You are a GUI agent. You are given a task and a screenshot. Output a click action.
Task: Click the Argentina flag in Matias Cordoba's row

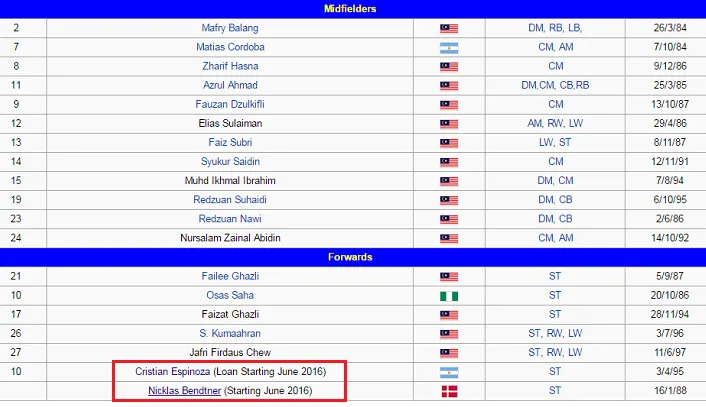tap(449, 47)
